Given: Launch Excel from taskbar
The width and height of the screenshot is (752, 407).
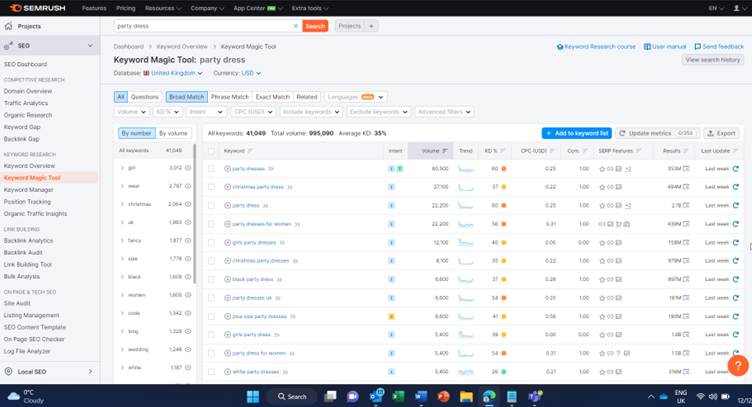Looking at the screenshot, I should (398, 396).
